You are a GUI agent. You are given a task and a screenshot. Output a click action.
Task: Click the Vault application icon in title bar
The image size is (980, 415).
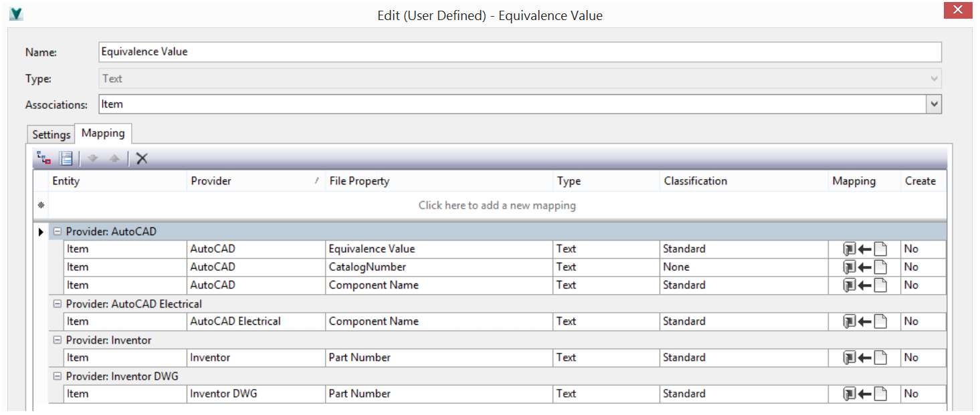tap(17, 14)
